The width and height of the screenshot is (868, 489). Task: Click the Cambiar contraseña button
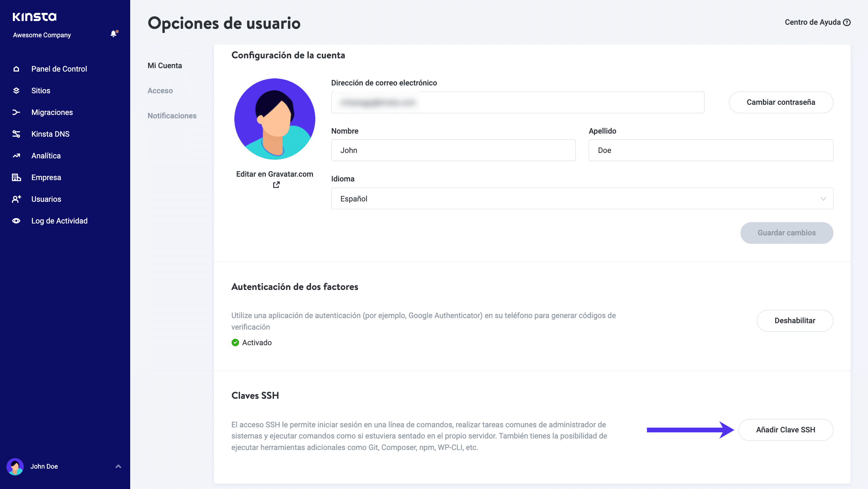tap(781, 102)
